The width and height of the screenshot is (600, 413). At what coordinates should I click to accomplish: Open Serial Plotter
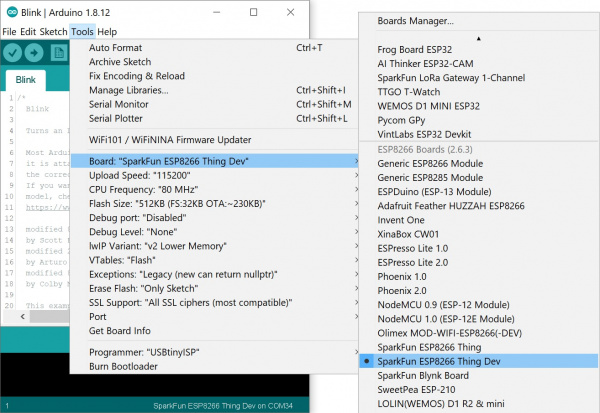[214, 119]
